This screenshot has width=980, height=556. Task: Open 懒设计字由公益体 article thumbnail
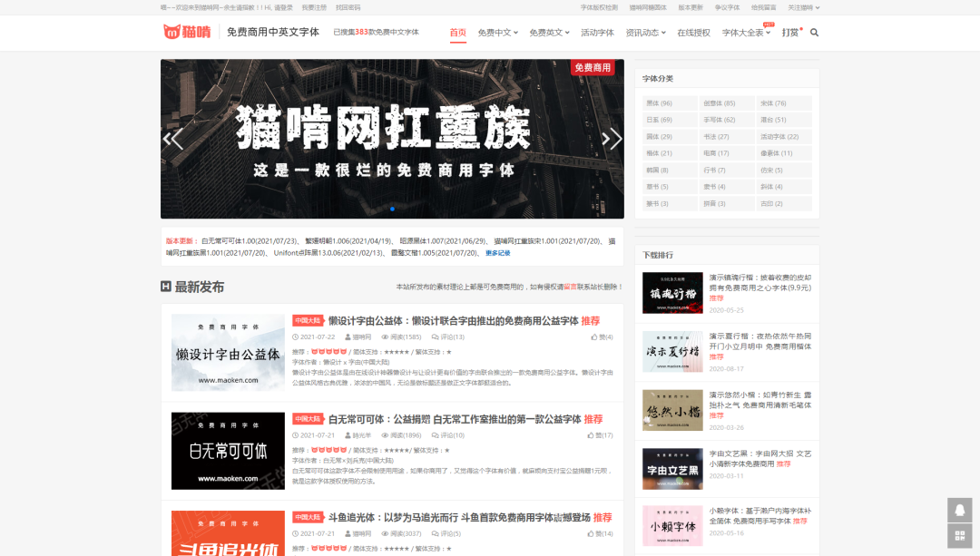click(x=228, y=352)
